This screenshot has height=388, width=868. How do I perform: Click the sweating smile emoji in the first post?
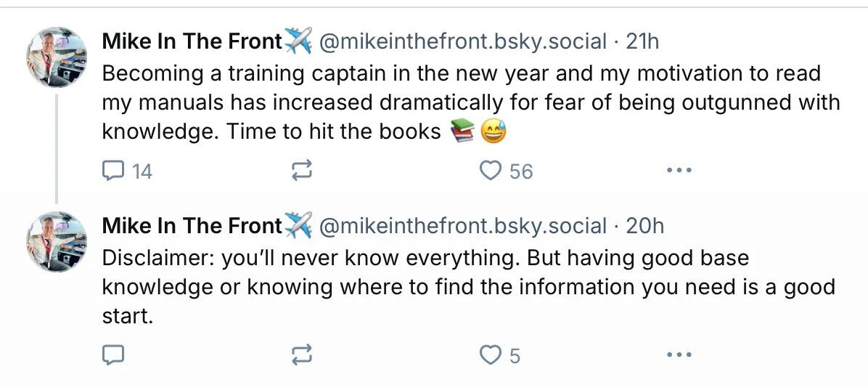[x=493, y=132]
